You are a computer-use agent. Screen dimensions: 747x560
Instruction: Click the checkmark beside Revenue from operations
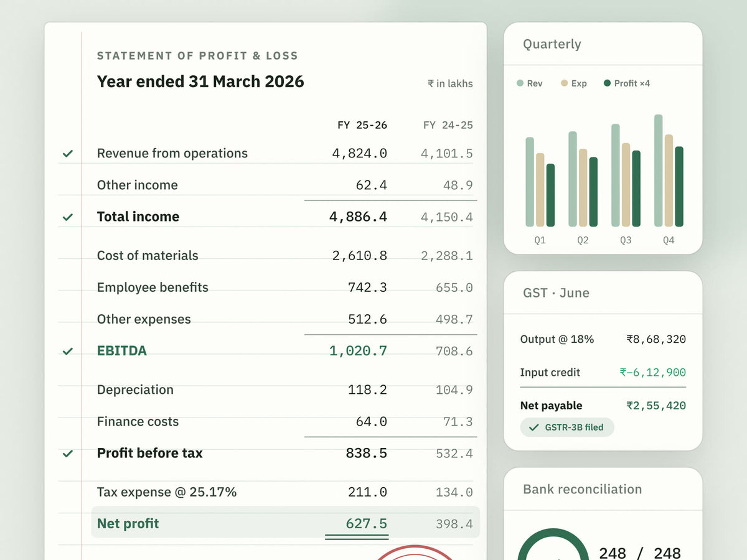point(68,153)
